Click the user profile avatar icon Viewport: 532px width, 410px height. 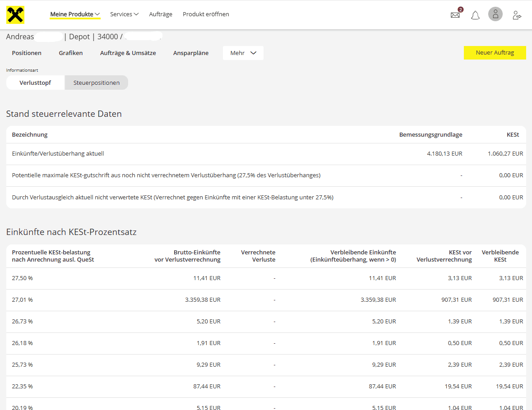click(495, 14)
